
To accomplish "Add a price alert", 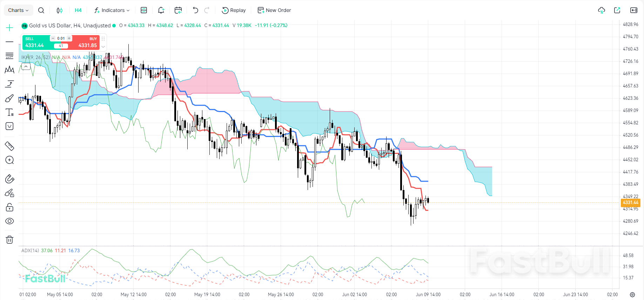I will pyautogui.click(x=161, y=10).
